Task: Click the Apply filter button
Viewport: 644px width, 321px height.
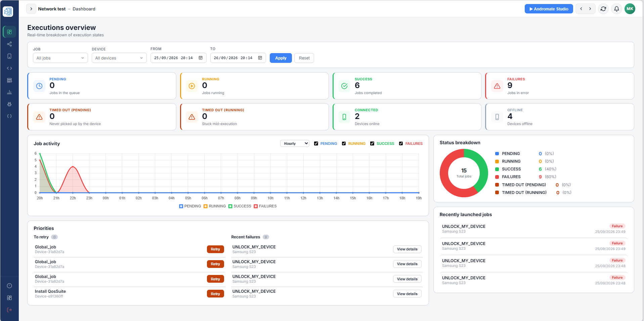Action: coord(281,58)
